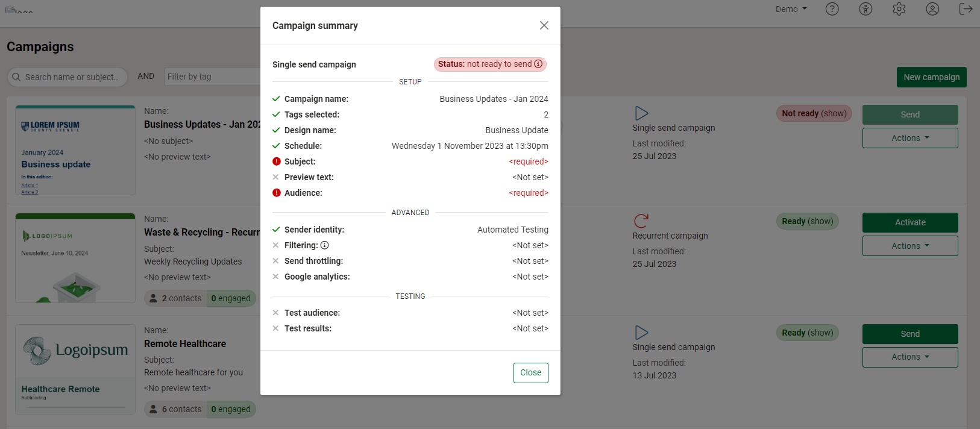Open the user profile icon
The height and width of the screenshot is (429, 980).
pos(932,9)
